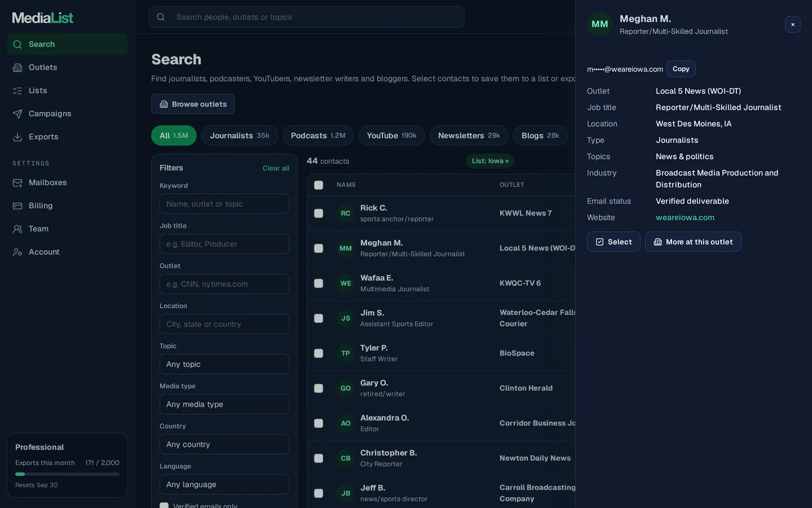This screenshot has height=508, width=812.
Task: Open Team via its people icon
Action: tap(17, 229)
